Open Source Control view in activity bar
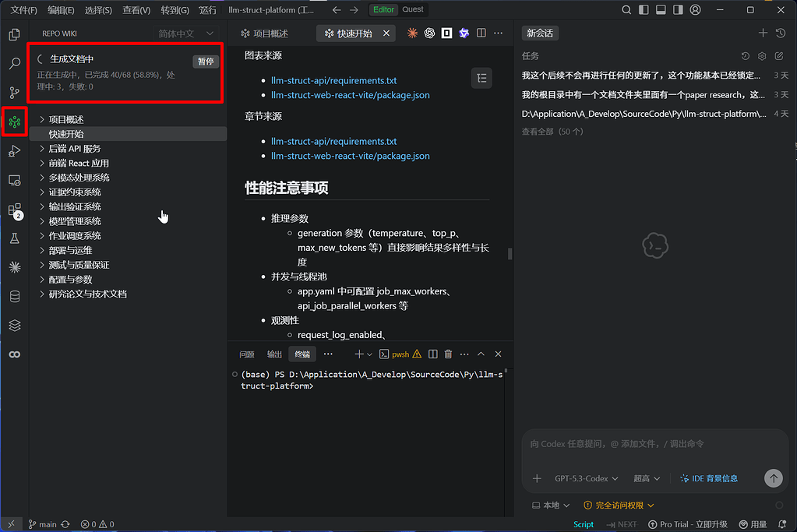 coord(14,93)
